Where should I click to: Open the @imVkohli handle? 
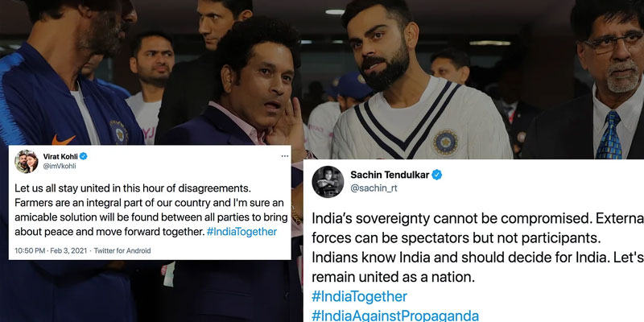tap(60, 167)
